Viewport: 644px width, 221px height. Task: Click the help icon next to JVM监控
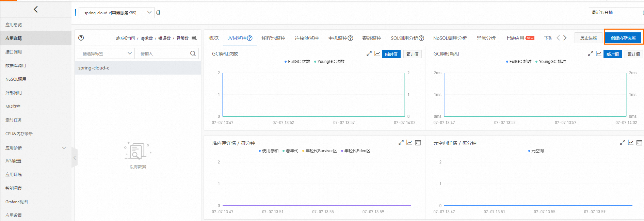[249, 38]
